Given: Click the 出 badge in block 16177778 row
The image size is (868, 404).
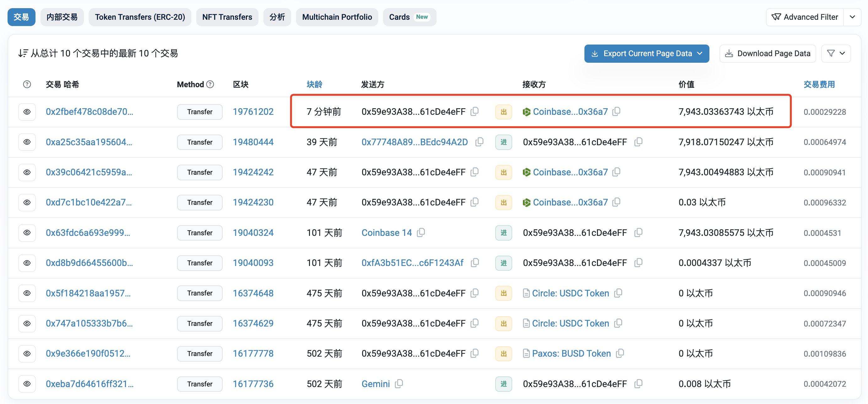Looking at the screenshot, I should pyautogui.click(x=503, y=353).
